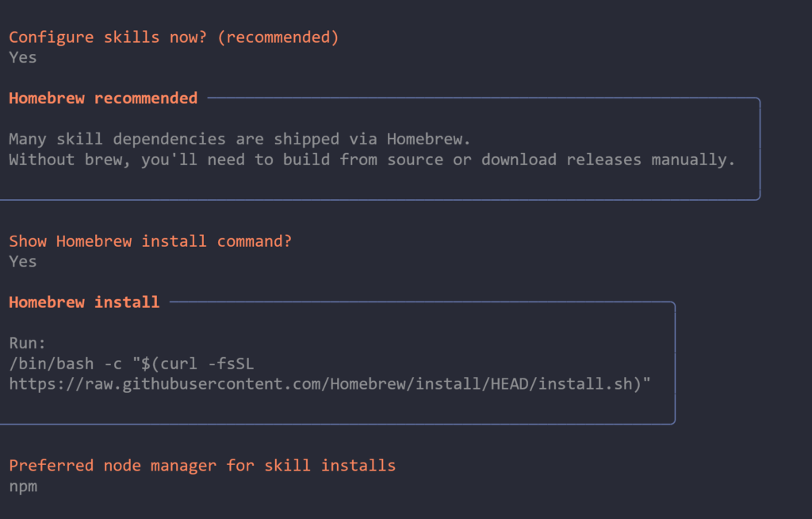Click the "Homebrew recommended" box heading
812x519 pixels.
click(x=103, y=98)
